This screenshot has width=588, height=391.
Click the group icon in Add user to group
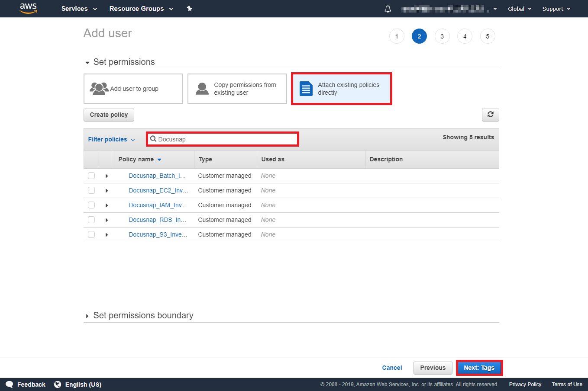(99, 89)
